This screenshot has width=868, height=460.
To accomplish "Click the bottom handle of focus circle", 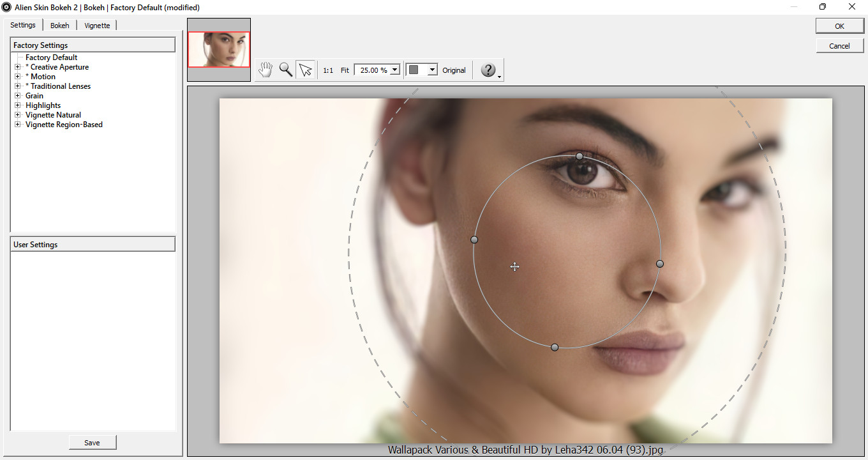I will [x=555, y=347].
